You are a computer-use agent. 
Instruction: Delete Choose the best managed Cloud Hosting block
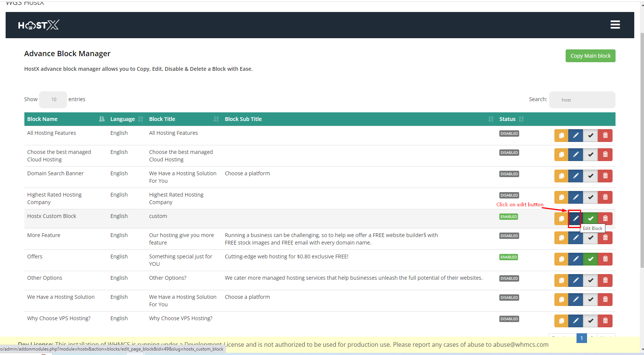[x=605, y=155]
